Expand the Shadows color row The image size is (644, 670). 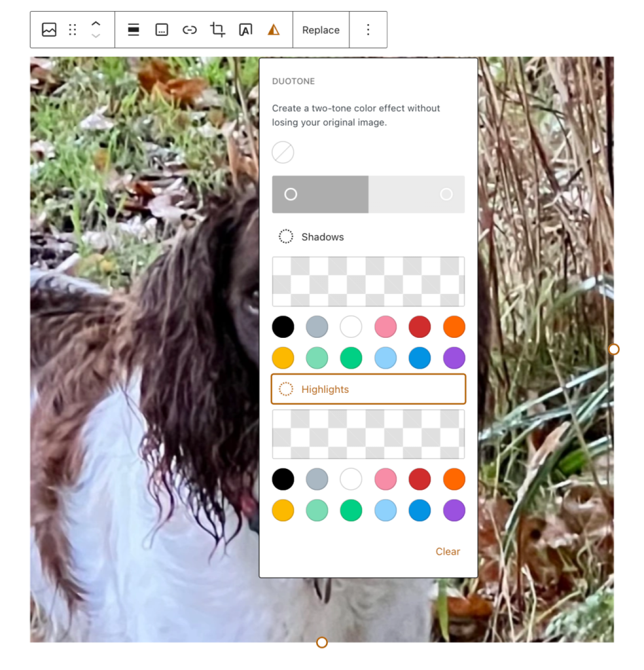coord(368,236)
